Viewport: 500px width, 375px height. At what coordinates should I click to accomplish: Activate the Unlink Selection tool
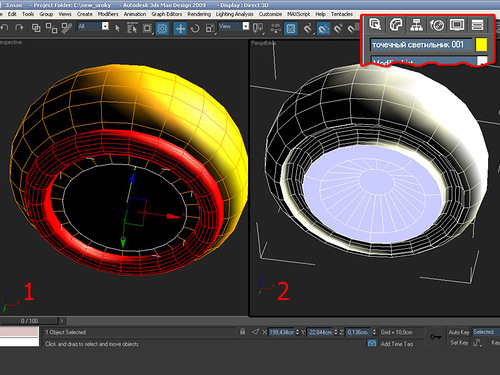pyautogui.click(x=51, y=28)
